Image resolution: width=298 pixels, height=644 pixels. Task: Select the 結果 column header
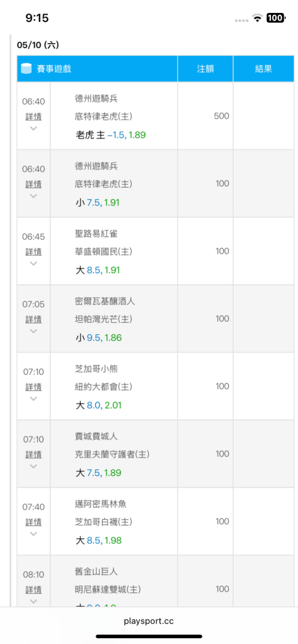(x=263, y=69)
